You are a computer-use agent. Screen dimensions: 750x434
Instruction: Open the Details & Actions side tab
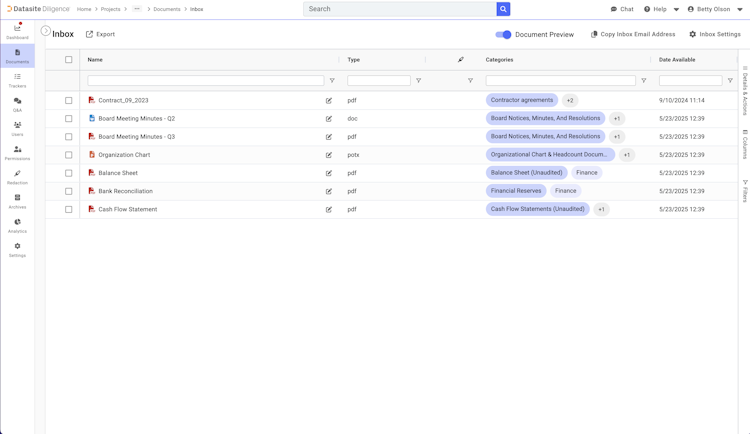pyautogui.click(x=745, y=91)
